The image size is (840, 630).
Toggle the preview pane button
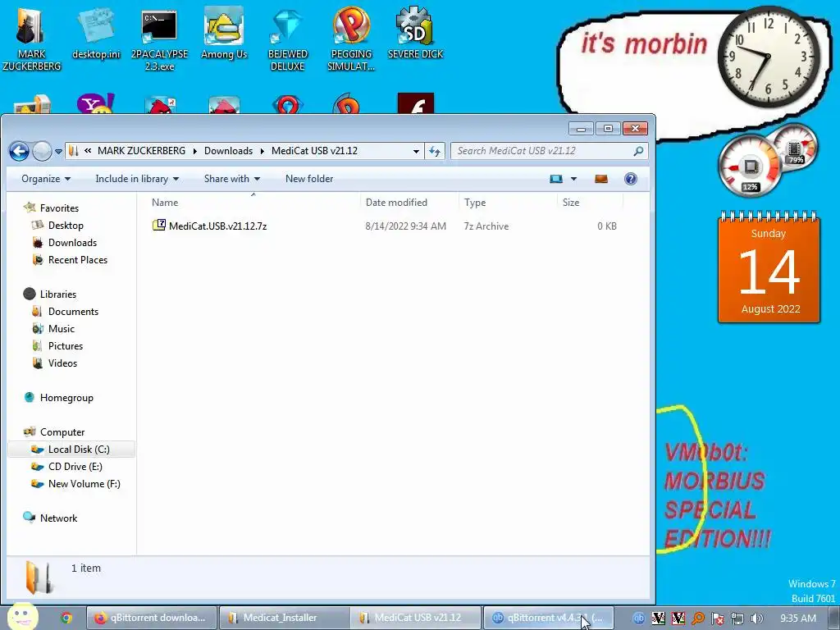[601, 179]
